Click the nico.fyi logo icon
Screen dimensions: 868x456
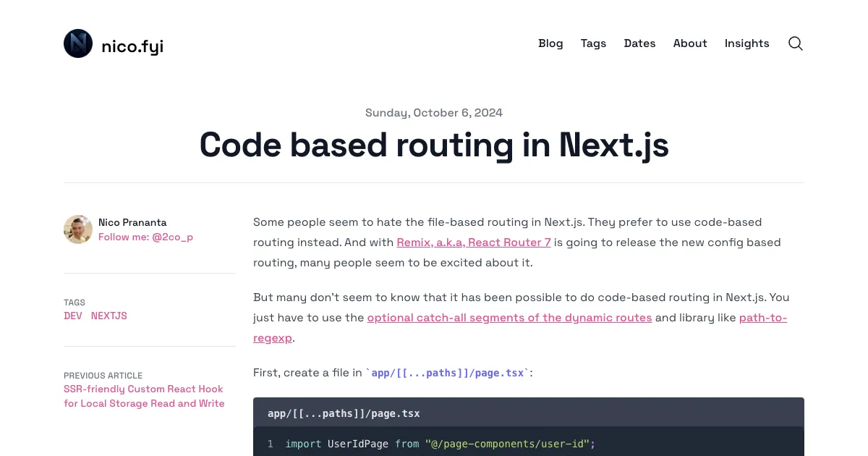coord(78,43)
